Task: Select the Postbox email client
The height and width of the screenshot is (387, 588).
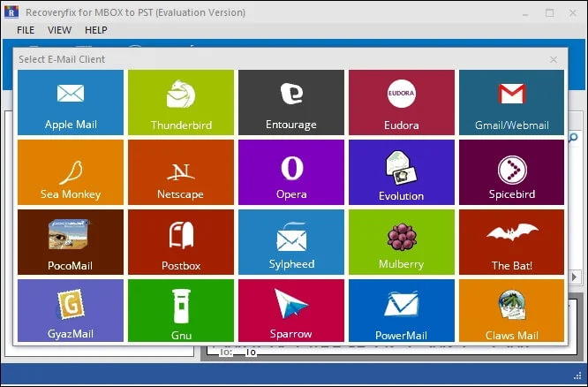Action: (x=181, y=242)
